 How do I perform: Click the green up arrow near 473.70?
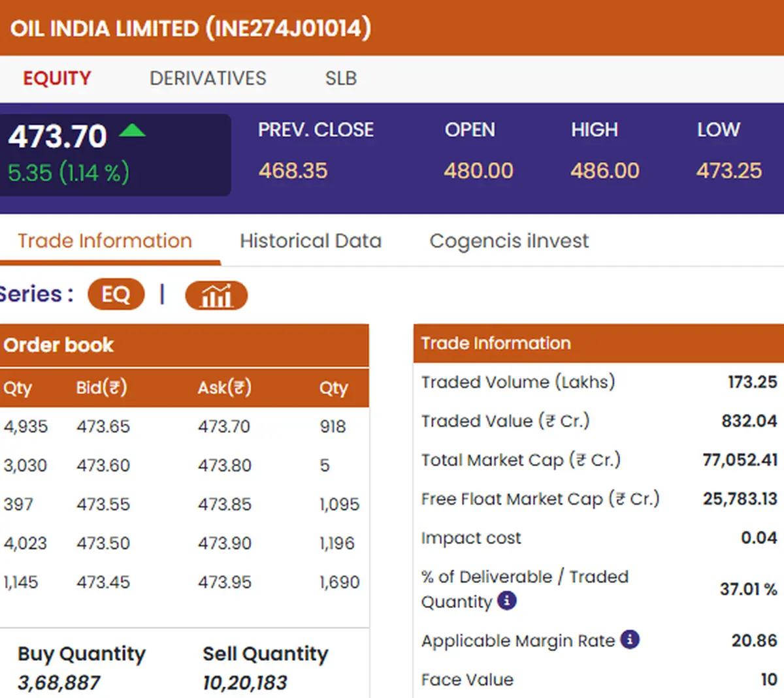point(133,130)
